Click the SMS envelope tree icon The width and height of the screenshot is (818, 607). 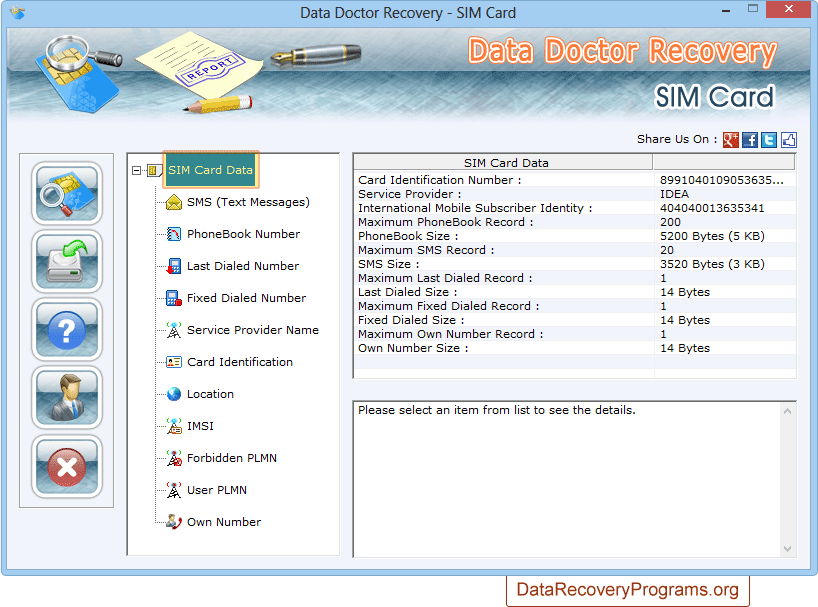(x=174, y=202)
